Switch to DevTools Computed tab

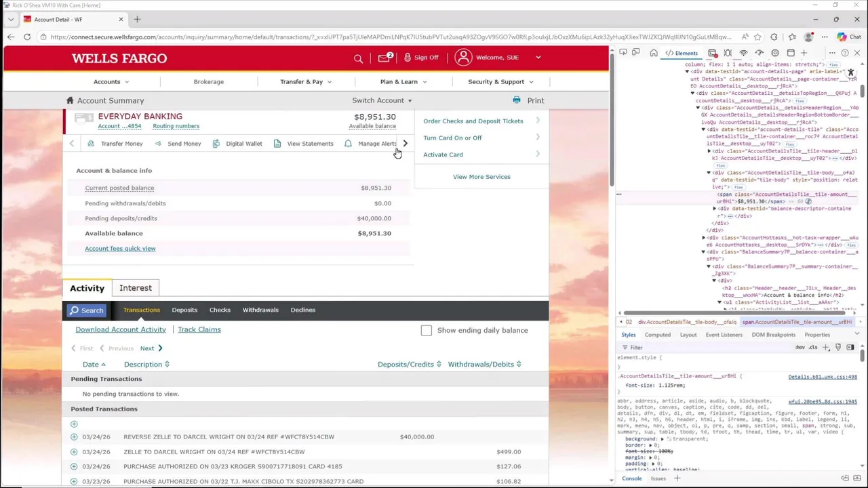pos(658,335)
